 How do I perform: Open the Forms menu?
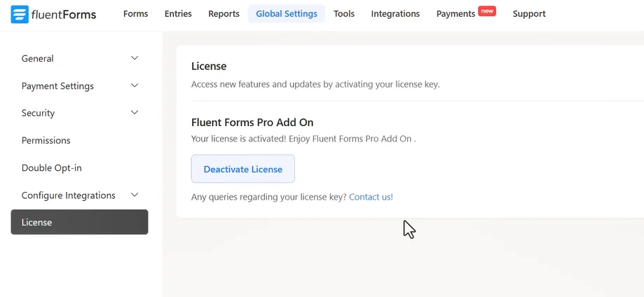pos(135,14)
